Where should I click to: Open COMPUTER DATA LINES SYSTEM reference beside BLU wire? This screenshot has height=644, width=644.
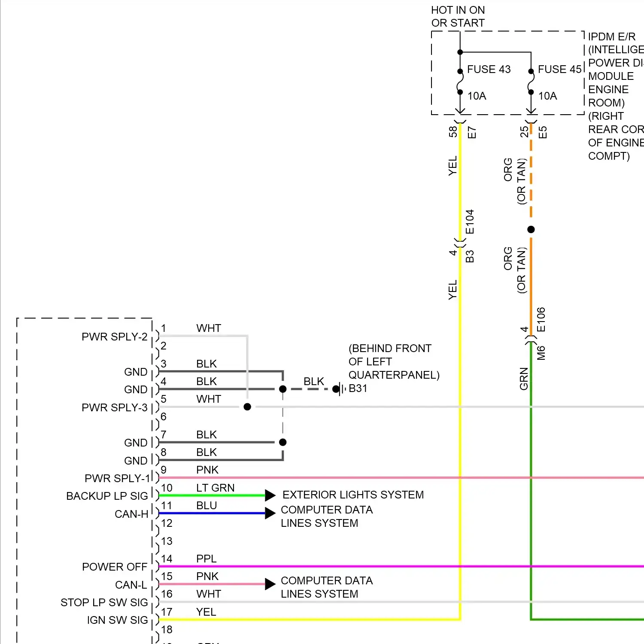click(x=327, y=516)
